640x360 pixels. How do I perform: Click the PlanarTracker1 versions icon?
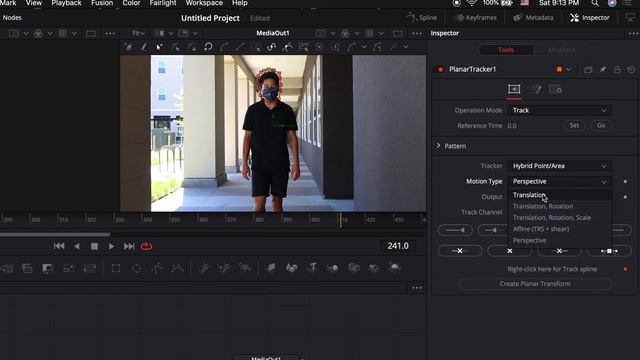pyautogui.click(x=588, y=70)
